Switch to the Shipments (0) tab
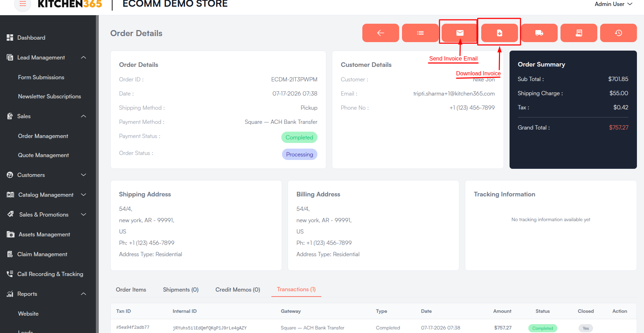 [x=181, y=289]
